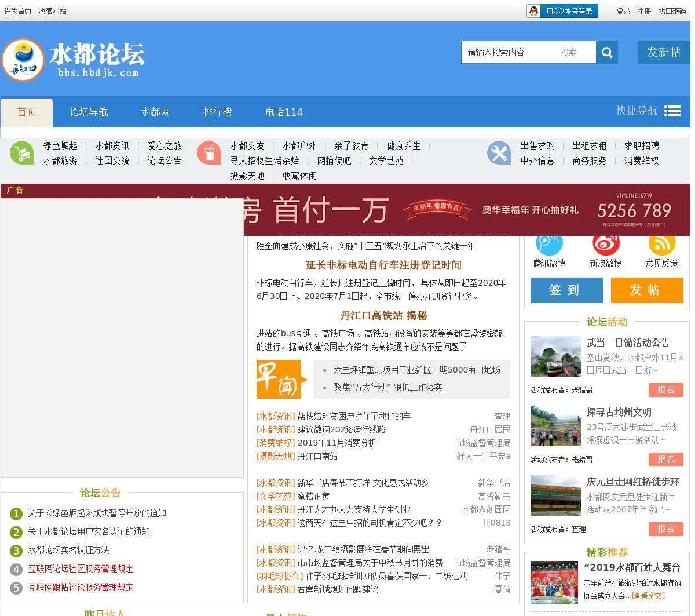Switch to the 论坛导航 tab
Image resolution: width=695 pixels, height=616 pixels.
(x=89, y=112)
